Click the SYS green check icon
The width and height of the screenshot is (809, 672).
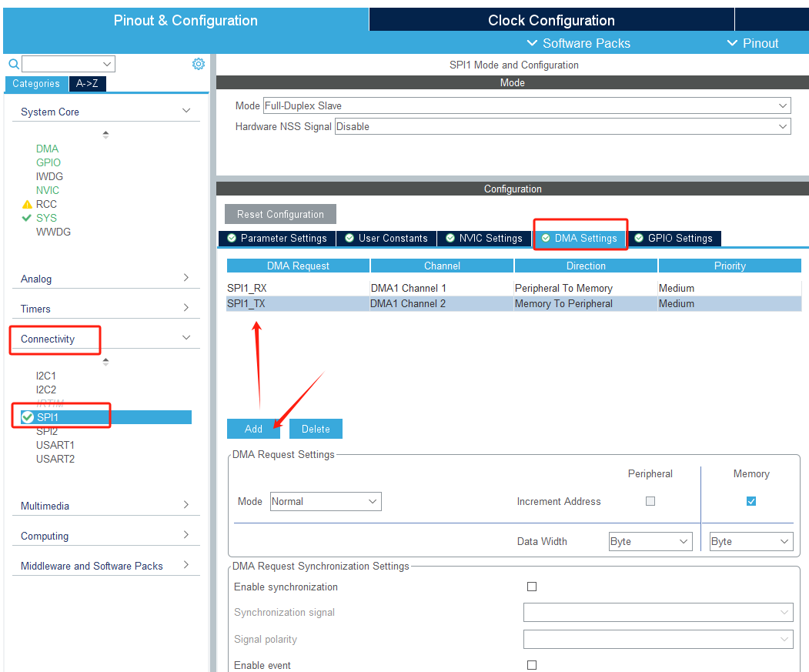tap(27, 218)
